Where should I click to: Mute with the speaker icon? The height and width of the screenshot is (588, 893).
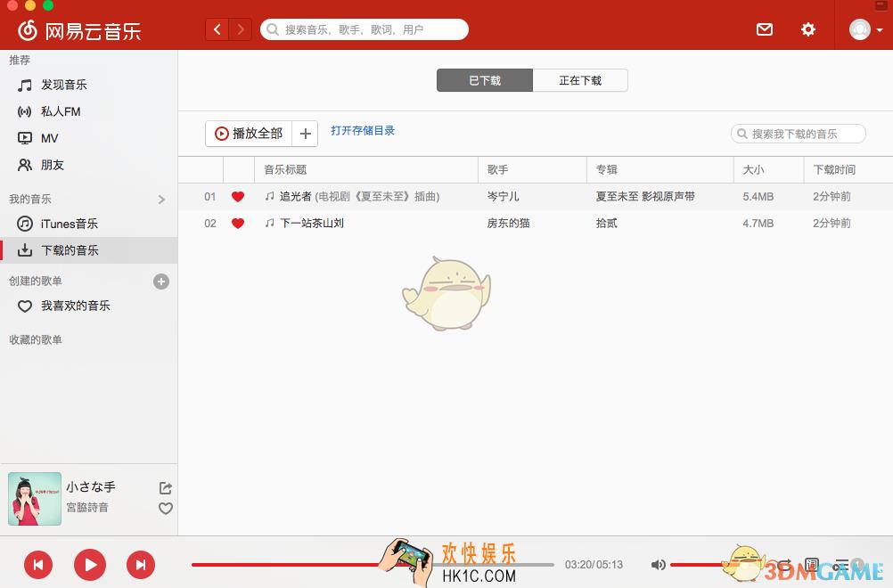click(658, 565)
